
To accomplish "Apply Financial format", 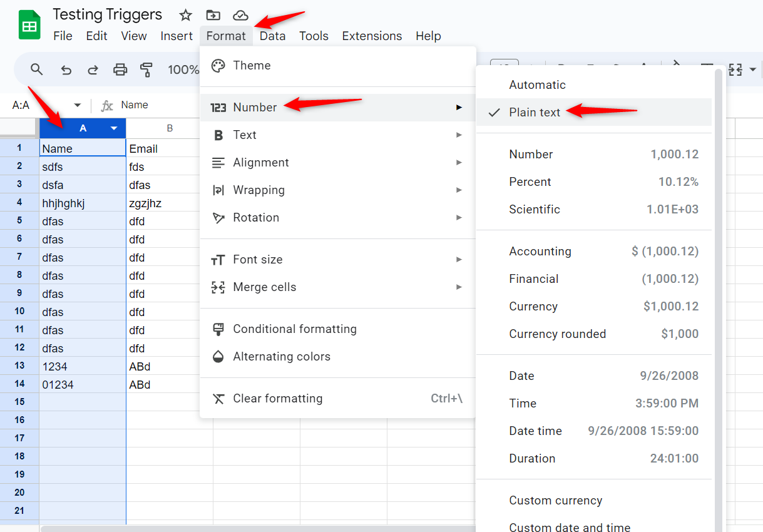I will [x=594, y=279].
